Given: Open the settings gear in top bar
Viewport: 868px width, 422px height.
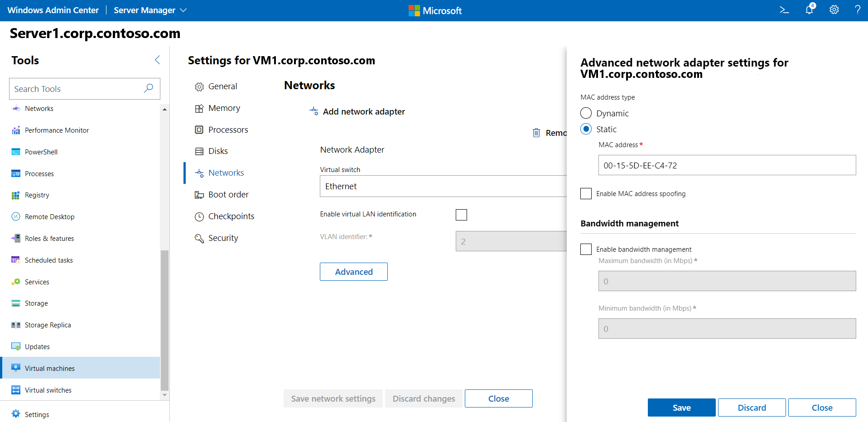Looking at the screenshot, I should pos(834,10).
